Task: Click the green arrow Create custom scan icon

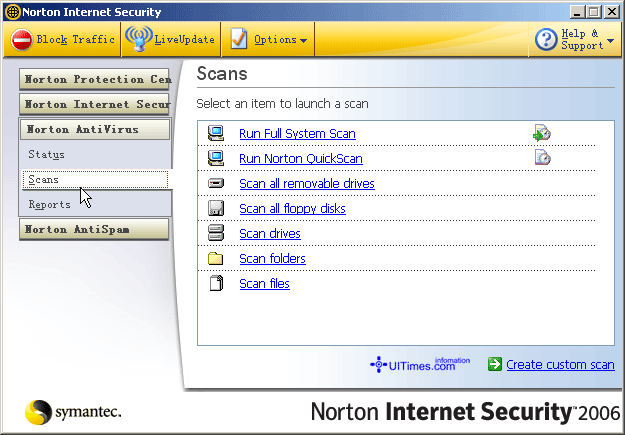Action: point(495,364)
